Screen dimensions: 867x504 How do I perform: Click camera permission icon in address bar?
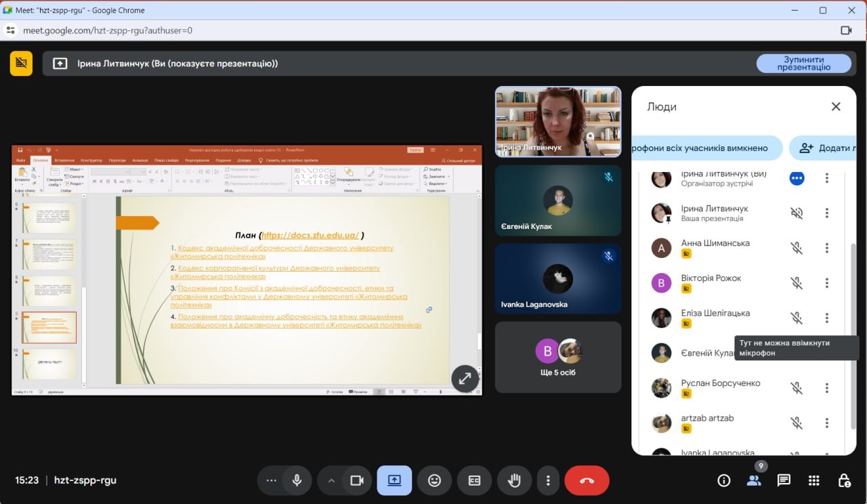coord(846,30)
